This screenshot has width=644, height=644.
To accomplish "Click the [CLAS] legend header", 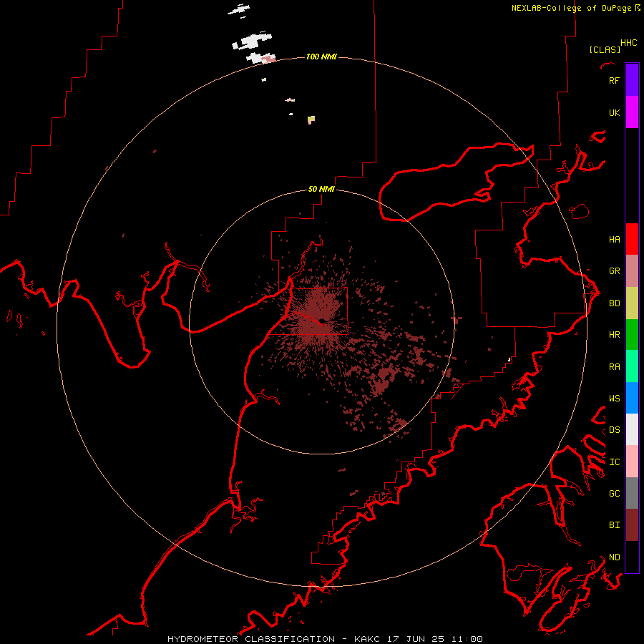I will [605, 49].
